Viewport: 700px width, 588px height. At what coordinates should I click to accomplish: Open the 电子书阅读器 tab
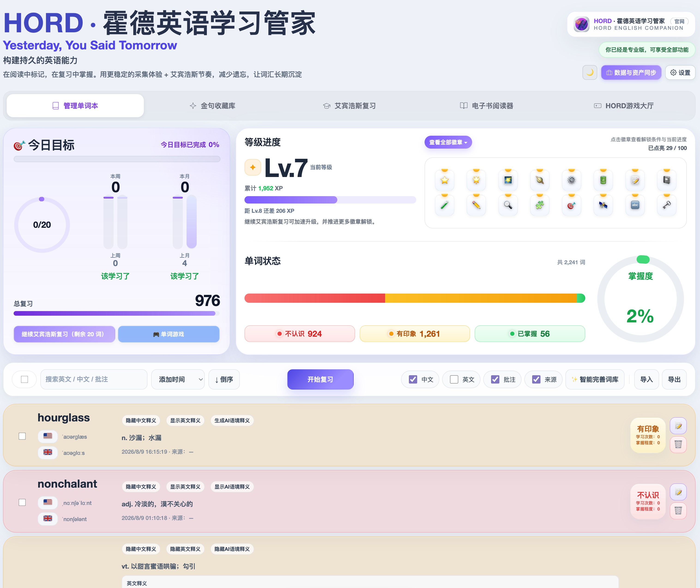pyautogui.click(x=487, y=106)
